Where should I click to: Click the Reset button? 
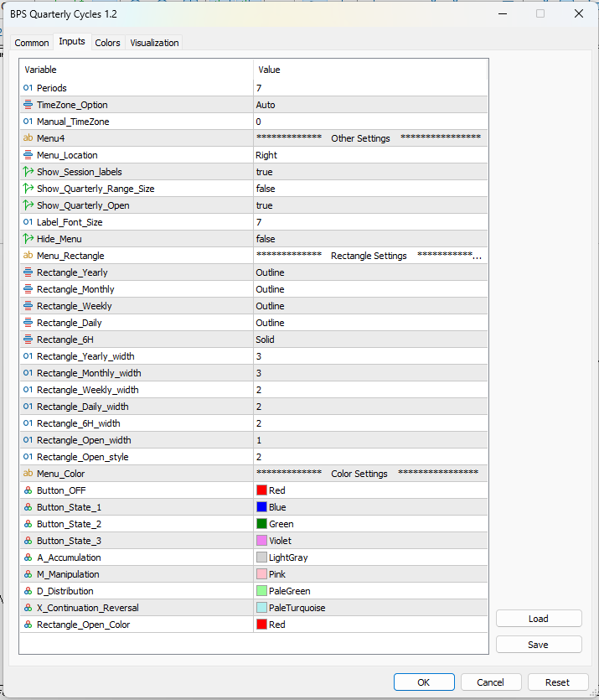(557, 682)
